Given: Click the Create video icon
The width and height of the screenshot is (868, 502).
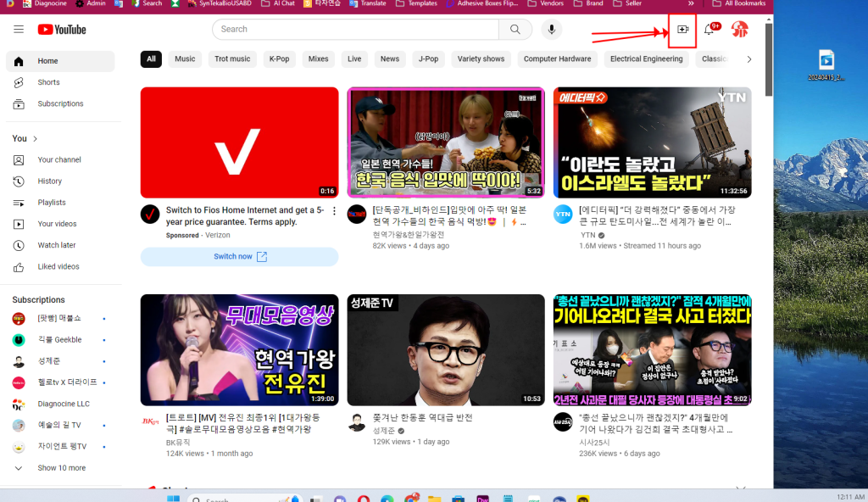Looking at the screenshot, I should pos(682,30).
